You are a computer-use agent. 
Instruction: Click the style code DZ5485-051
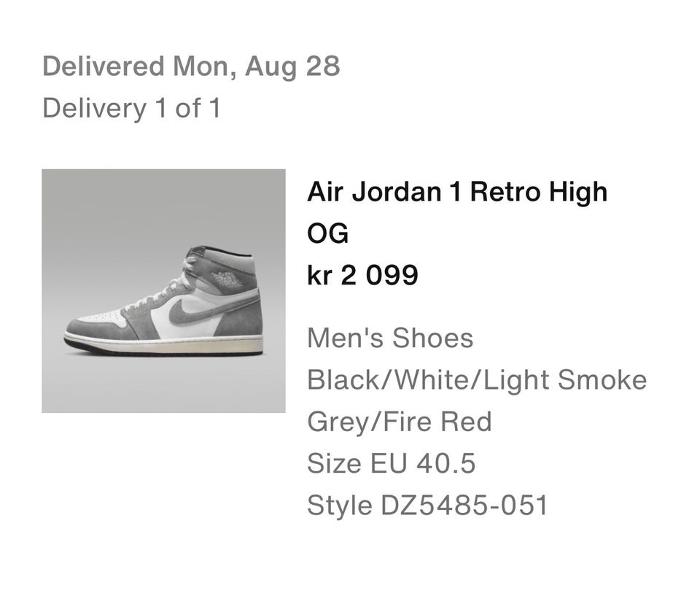tap(464, 506)
